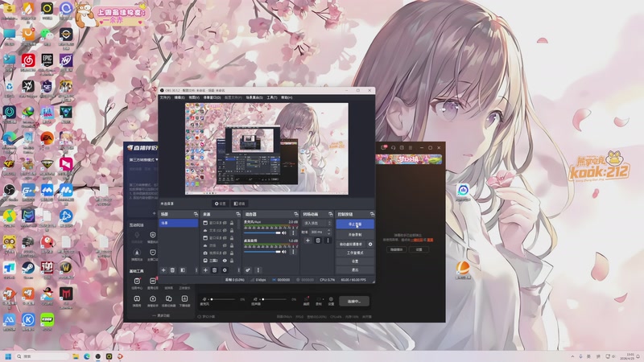Show hidden tray icons chevron
Screen dimensions: 644x362
(572, 356)
